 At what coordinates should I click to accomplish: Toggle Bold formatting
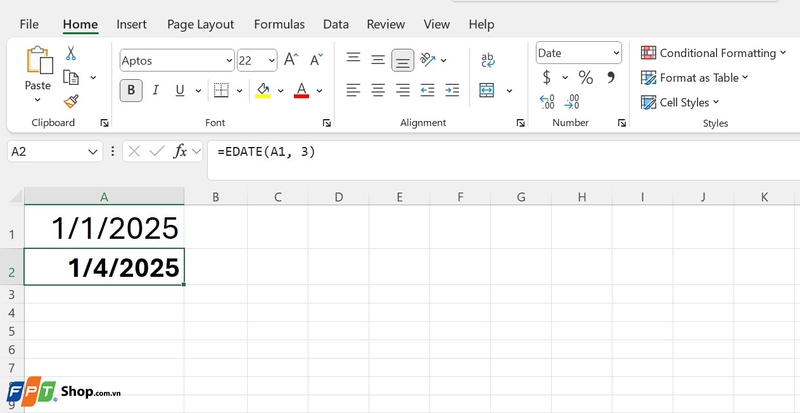pyautogui.click(x=131, y=90)
